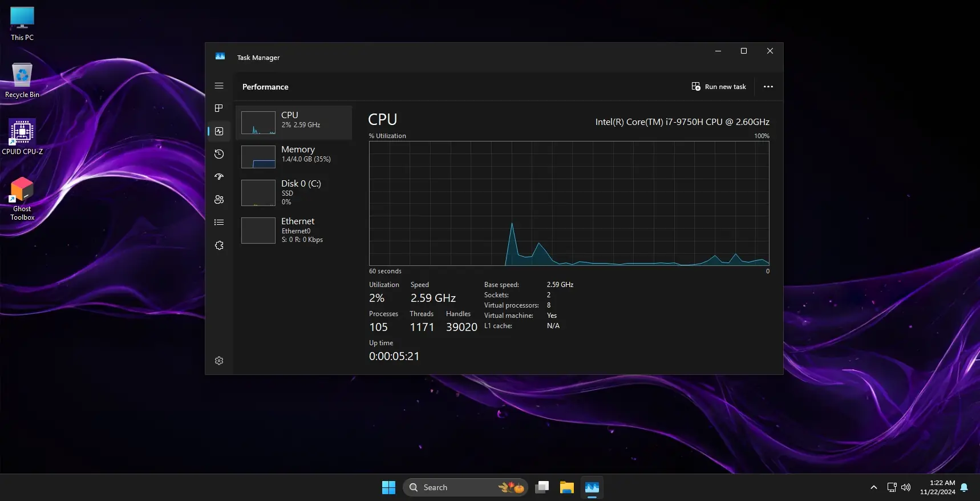The height and width of the screenshot is (501, 980).
Task: Open the App history page icon
Action: [219, 154]
